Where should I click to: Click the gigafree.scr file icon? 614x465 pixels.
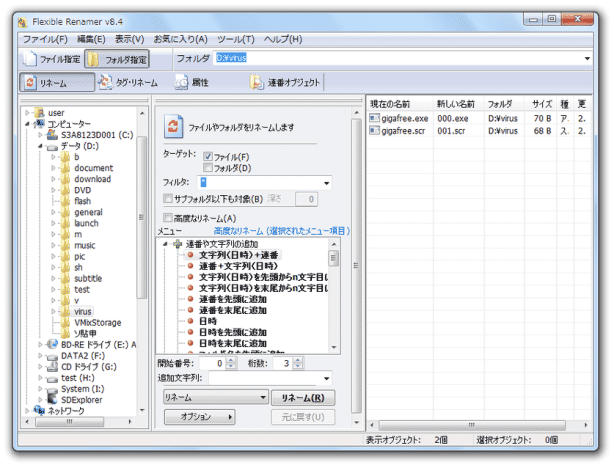tap(374, 130)
